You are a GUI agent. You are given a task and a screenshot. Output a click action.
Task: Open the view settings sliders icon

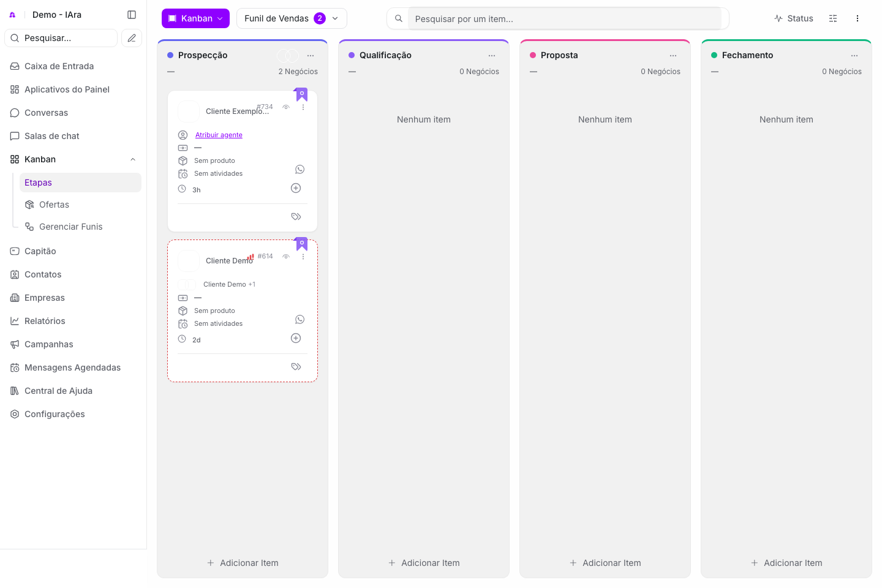(x=833, y=18)
